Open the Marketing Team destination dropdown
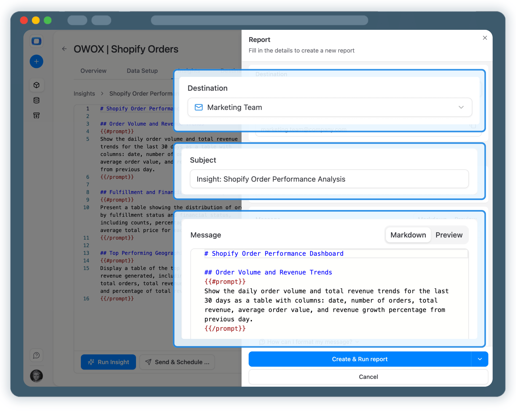Screen dimensions: 516x420 (461, 107)
